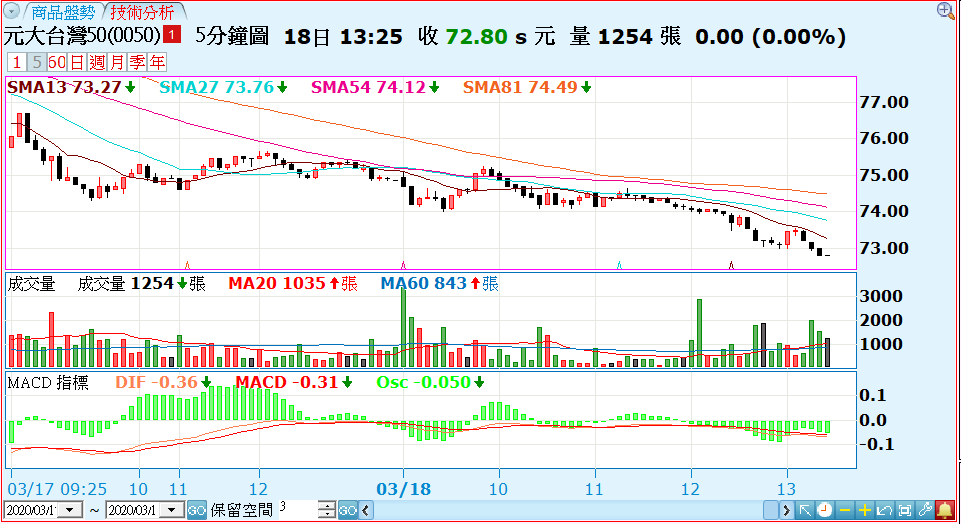Screen dimensions: 961x524
Task: Click magnifier icon at top right
Action: click(945, 11)
